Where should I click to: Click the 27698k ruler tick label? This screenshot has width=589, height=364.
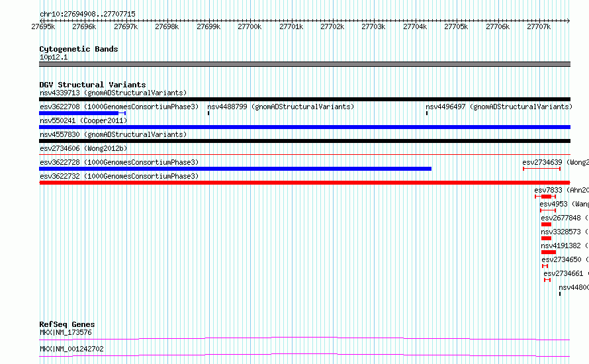[167, 26]
